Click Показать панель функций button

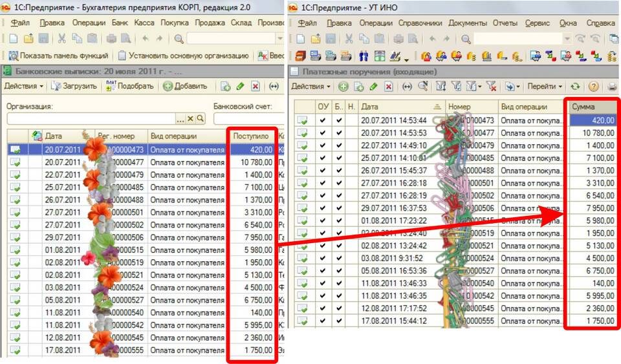click(59, 56)
